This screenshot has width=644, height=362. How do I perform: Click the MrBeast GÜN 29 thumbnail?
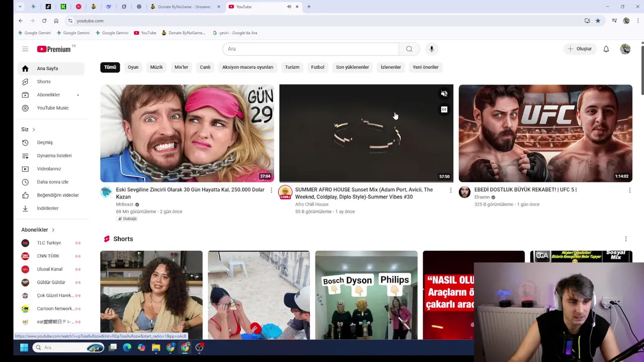(x=187, y=133)
